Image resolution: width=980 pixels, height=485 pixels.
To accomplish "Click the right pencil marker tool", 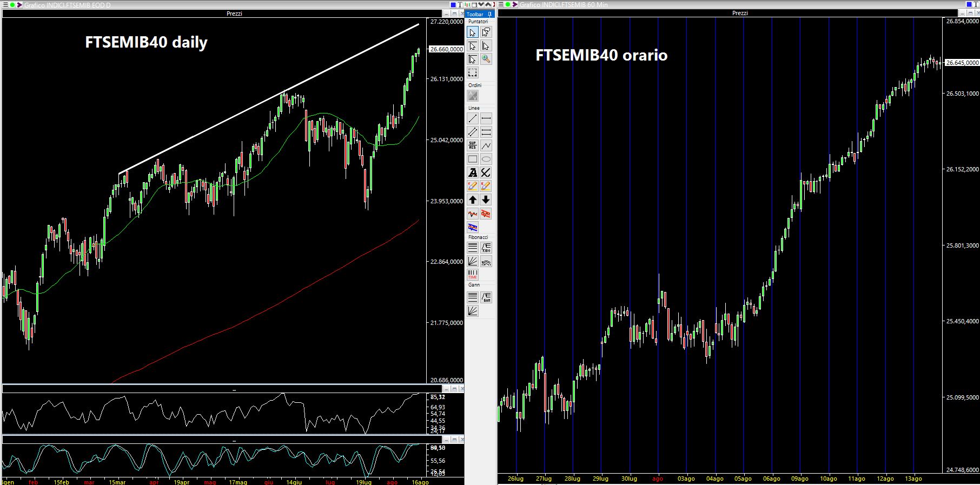I will tap(486, 186).
